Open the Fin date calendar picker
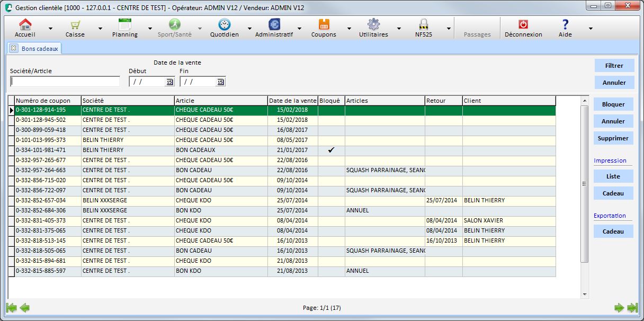The height and width of the screenshot is (321, 644). pos(220,82)
